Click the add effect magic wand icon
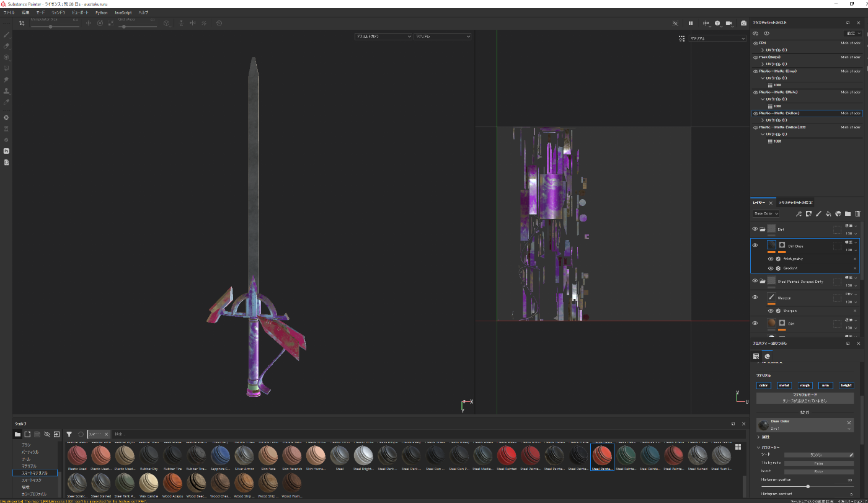 tap(799, 213)
